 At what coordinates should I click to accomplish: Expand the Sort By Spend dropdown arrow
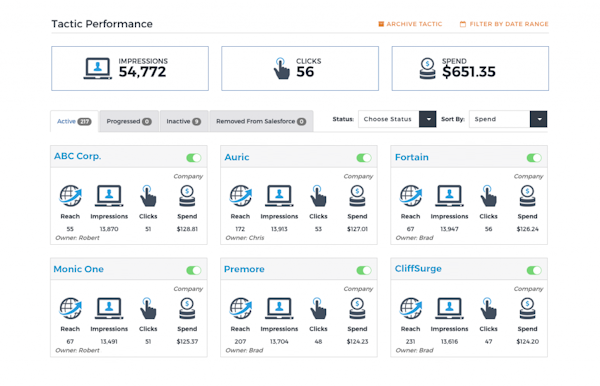(538, 119)
